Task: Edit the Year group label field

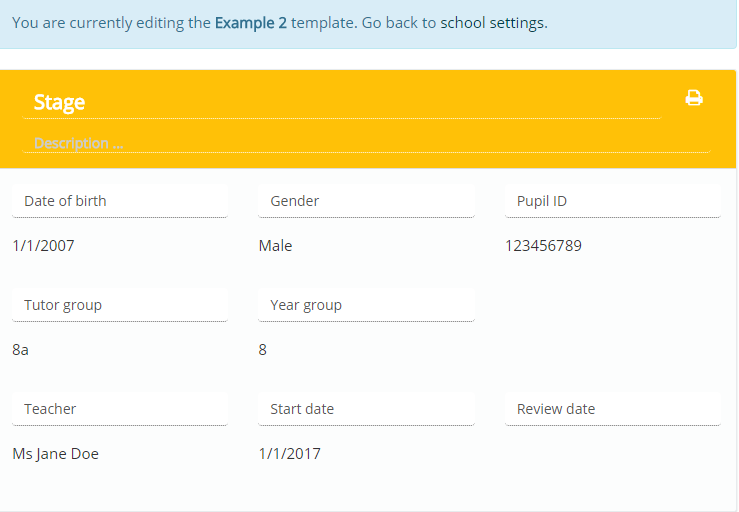Action: [366, 305]
